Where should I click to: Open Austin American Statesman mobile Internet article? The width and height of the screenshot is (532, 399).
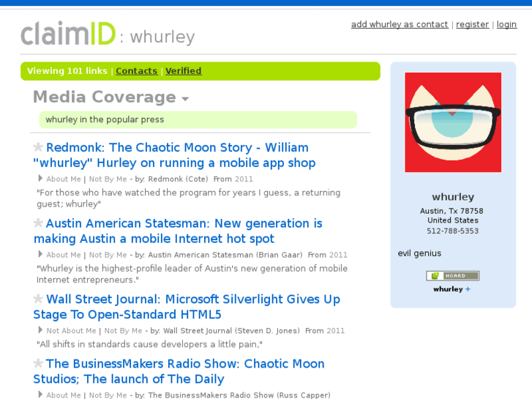[x=178, y=231]
